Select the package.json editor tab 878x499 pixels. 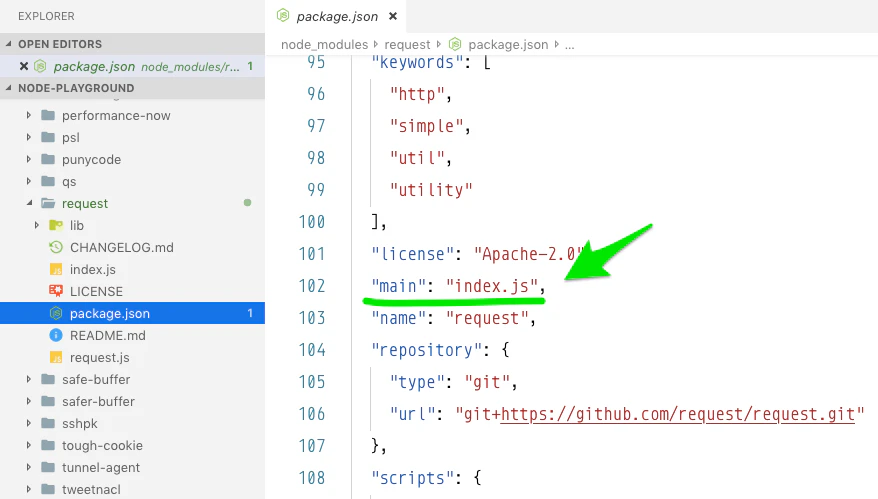point(337,16)
